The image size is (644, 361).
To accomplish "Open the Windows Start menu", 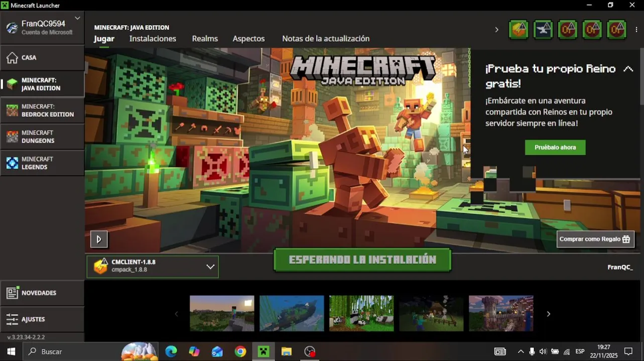I will coord(11,351).
